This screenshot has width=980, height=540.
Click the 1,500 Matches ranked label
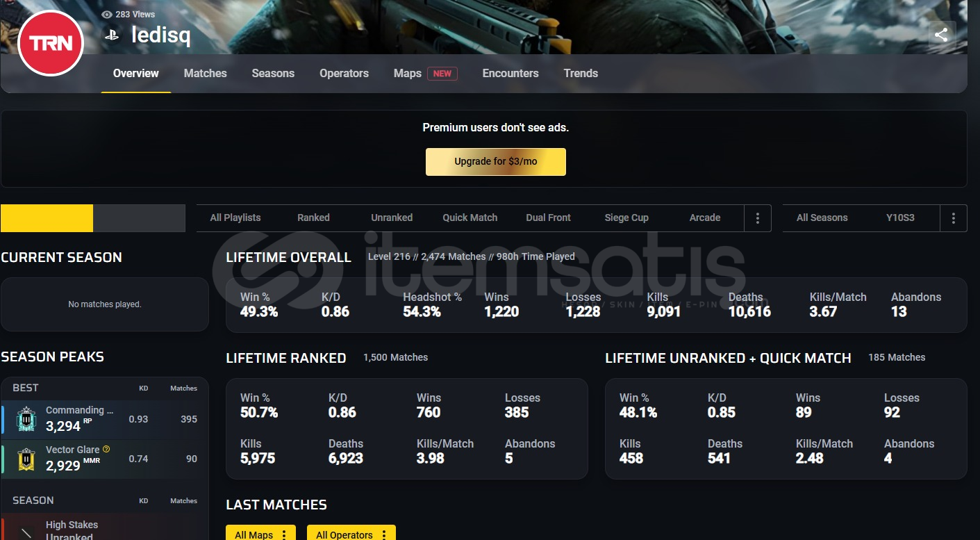tap(395, 358)
